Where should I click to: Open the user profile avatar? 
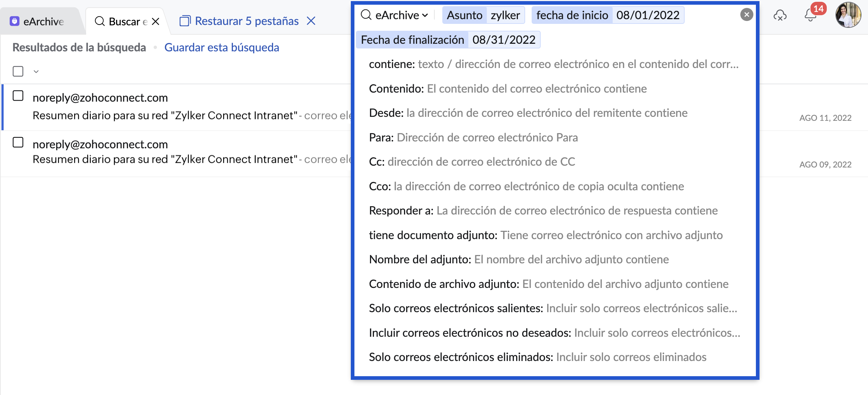[x=848, y=15]
